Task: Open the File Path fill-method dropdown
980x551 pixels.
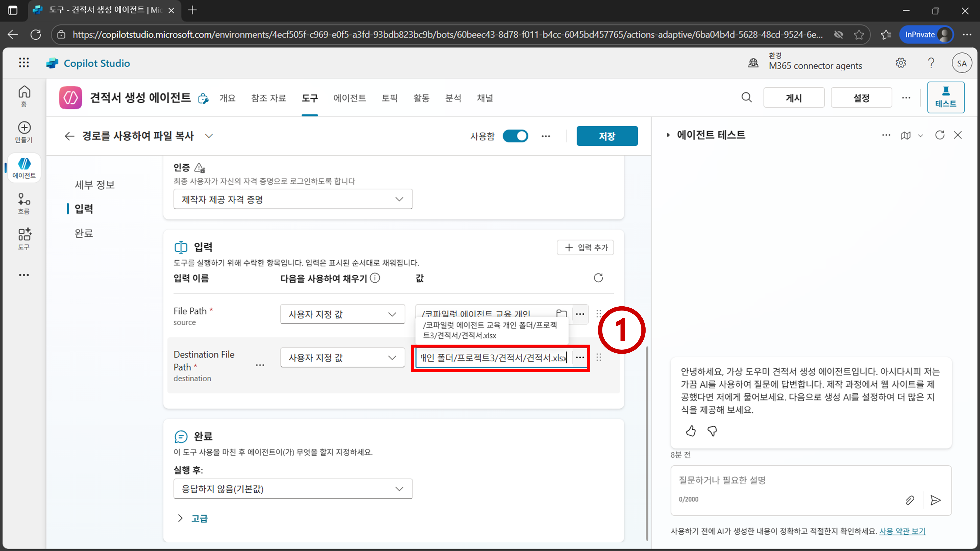Action: click(x=343, y=314)
